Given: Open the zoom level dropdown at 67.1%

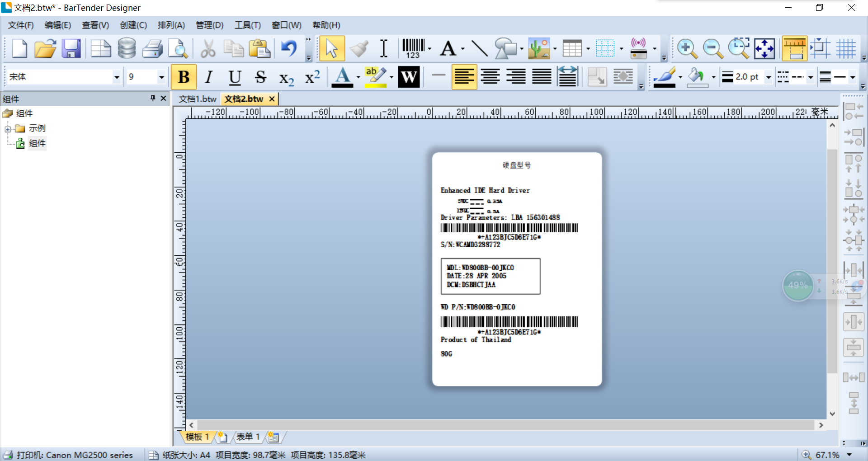Looking at the screenshot, I should click(x=849, y=455).
